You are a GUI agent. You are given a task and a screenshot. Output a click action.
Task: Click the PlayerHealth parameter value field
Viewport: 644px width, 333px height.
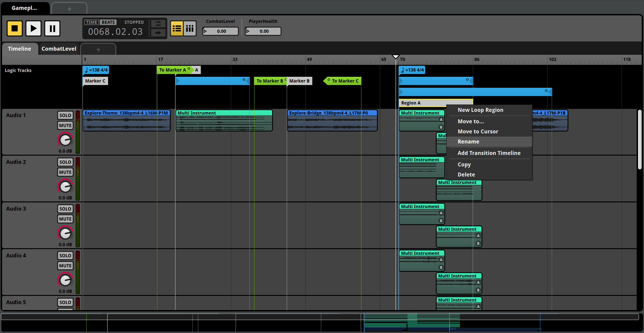pos(263,31)
